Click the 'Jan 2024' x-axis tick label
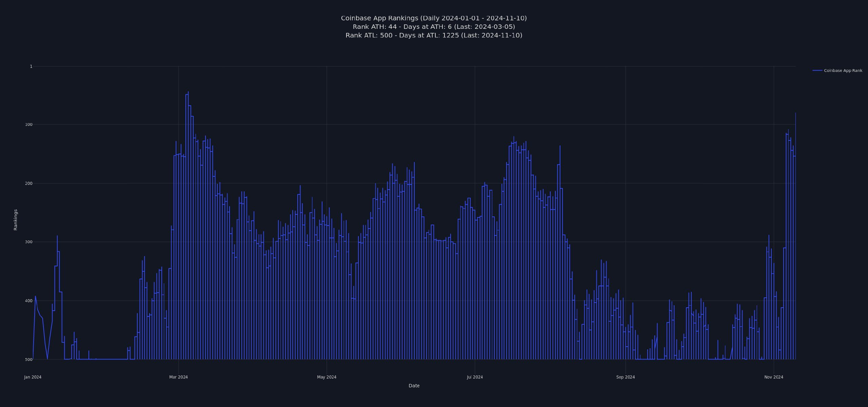 (33, 377)
